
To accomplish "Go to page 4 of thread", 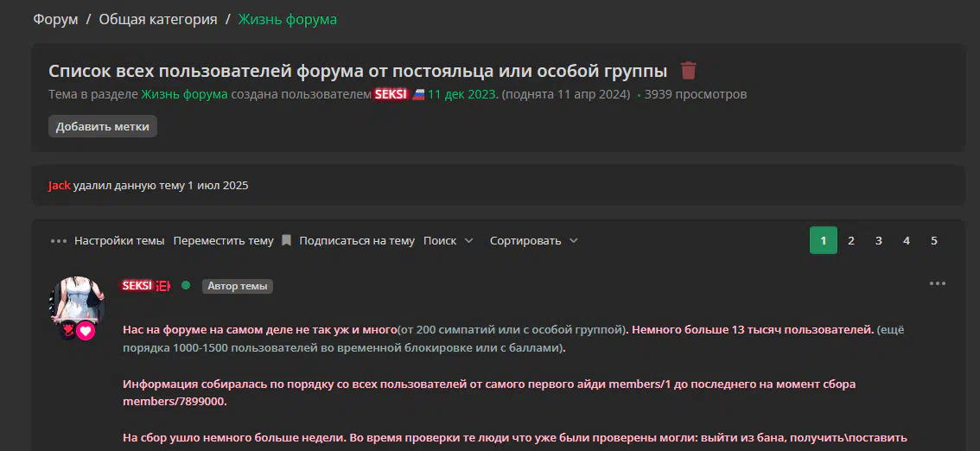I will pyautogui.click(x=907, y=240).
